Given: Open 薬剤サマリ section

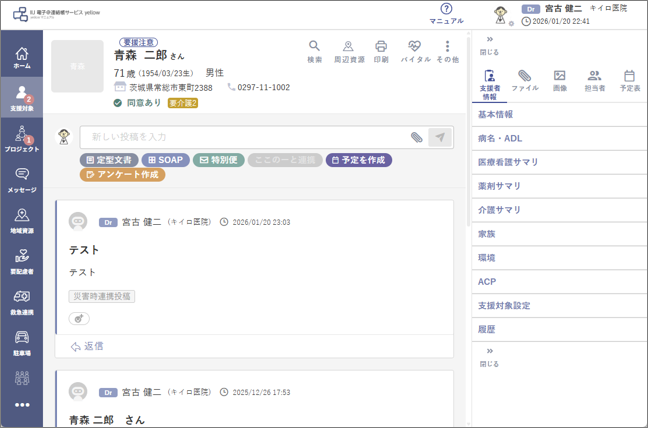Looking at the screenshot, I should point(560,186).
